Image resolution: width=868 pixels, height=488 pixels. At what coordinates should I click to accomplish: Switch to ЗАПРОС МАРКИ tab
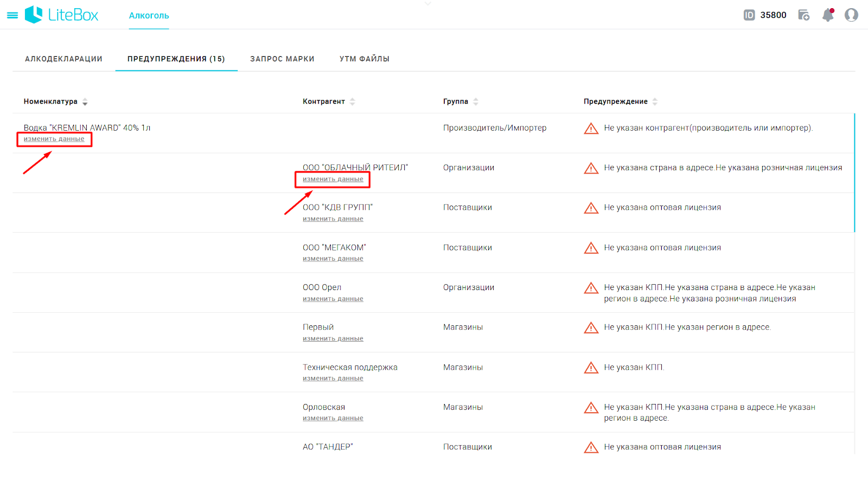click(282, 59)
